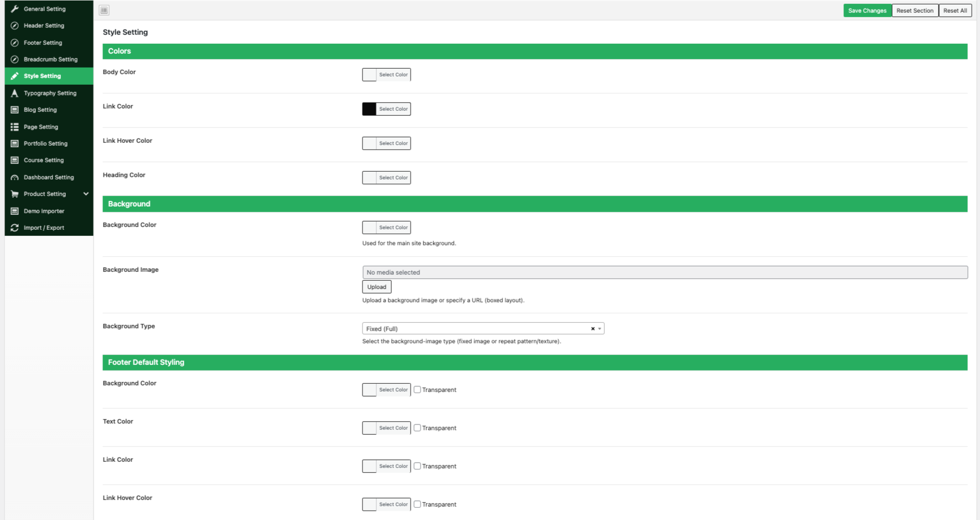Click the Save Changes button
This screenshot has width=980, height=520.
[867, 11]
